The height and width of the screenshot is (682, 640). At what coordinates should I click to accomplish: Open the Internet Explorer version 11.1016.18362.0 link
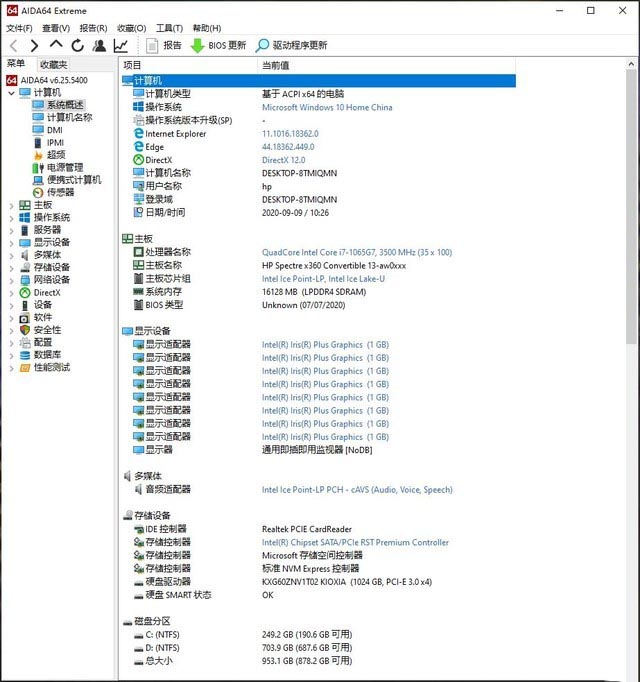tap(290, 134)
